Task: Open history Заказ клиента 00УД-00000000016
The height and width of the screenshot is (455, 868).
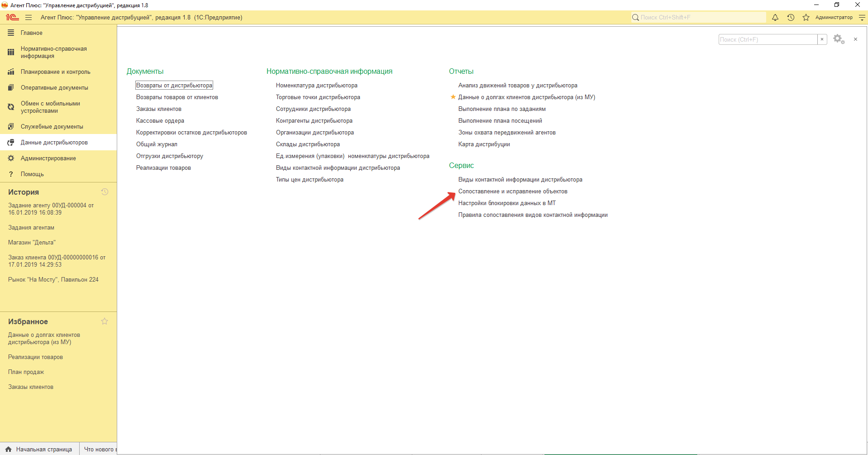Action: click(57, 261)
